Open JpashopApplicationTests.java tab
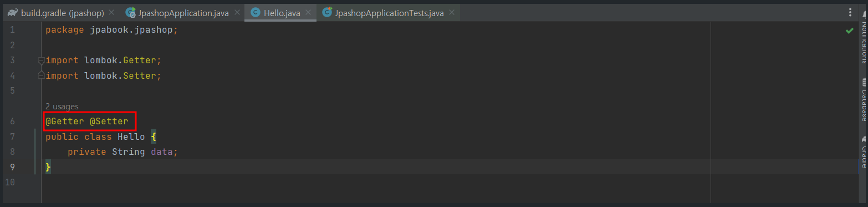This screenshot has height=207, width=868. click(389, 13)
